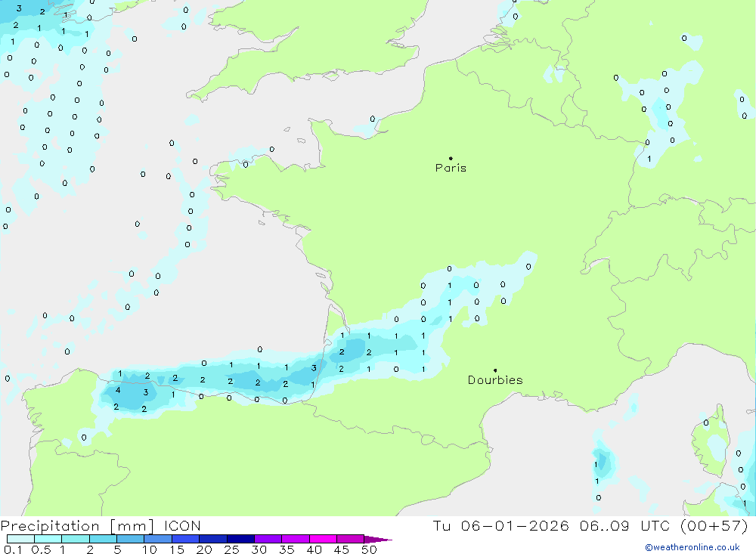Click the Dourbies location label
756x554 pixels.
tap(495, 380)
